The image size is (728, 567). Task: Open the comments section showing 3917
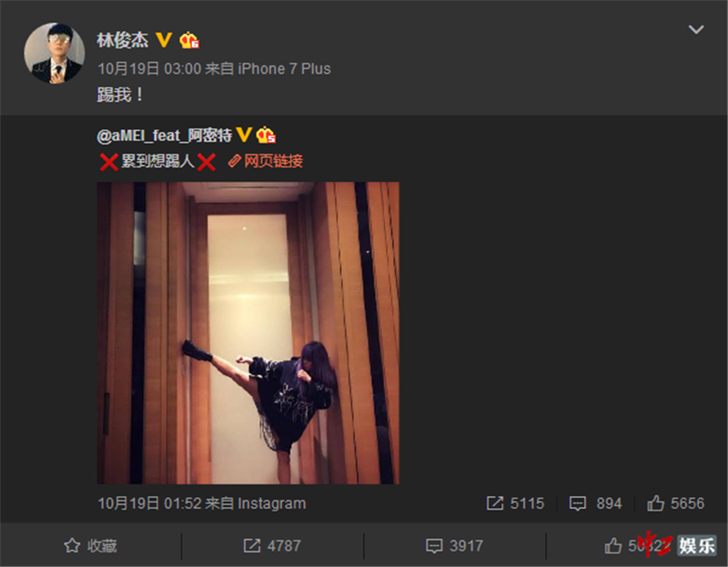(454, 546)
